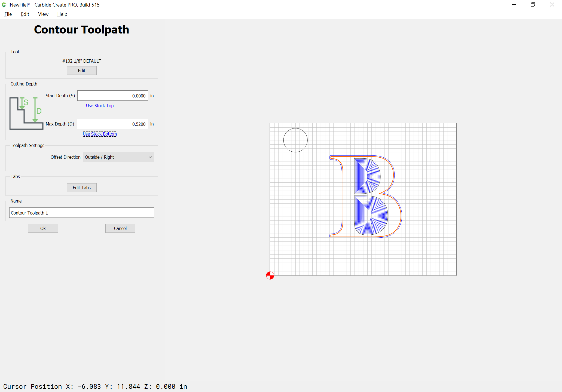Open the Help menu

click(x=62, y=14)
